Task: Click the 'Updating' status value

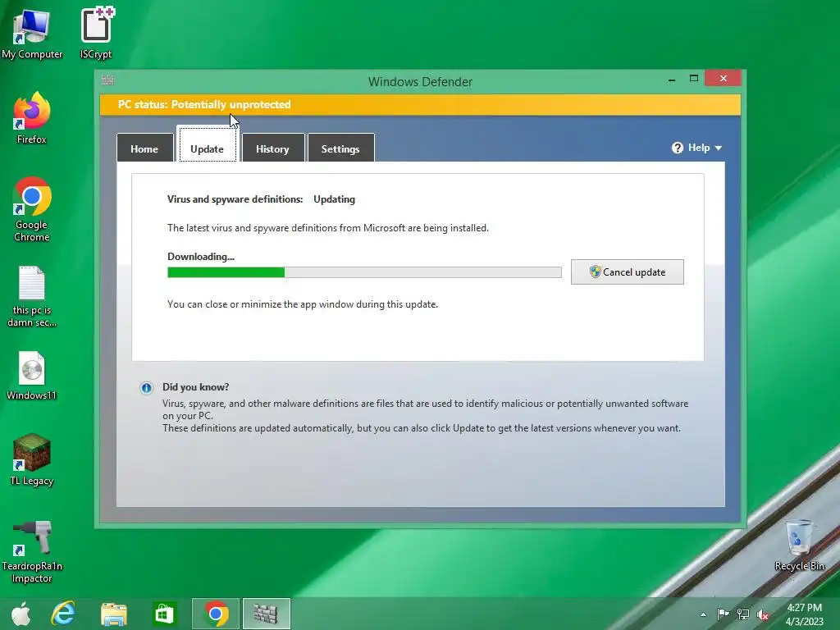Action: pyautogui.click(x=335, y=199)
